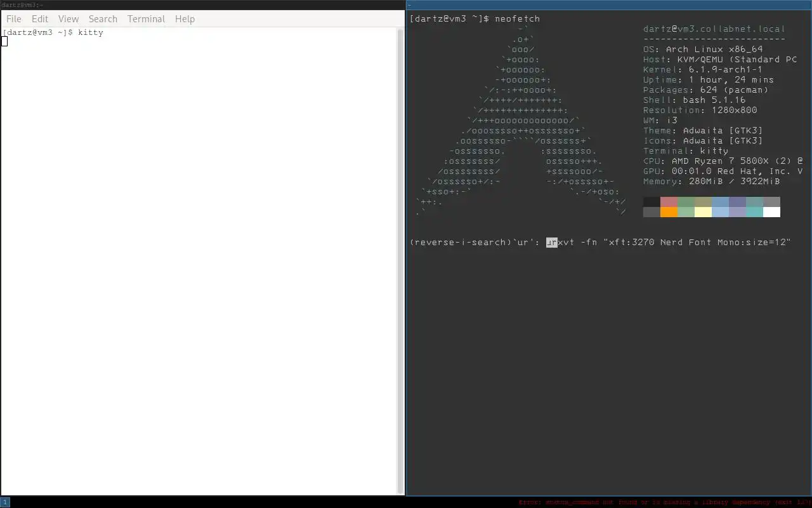Click the 'Kernel: 6.1.9-arch1-1' line

[703, 70]
